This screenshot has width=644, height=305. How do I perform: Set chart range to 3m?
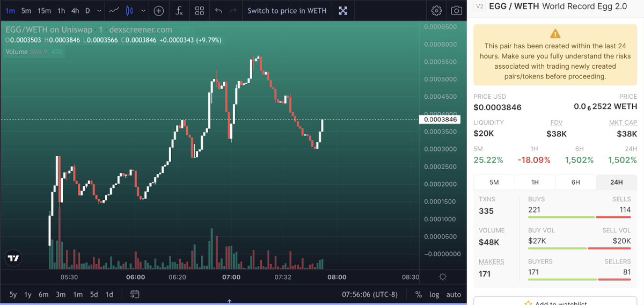(61, 294)
